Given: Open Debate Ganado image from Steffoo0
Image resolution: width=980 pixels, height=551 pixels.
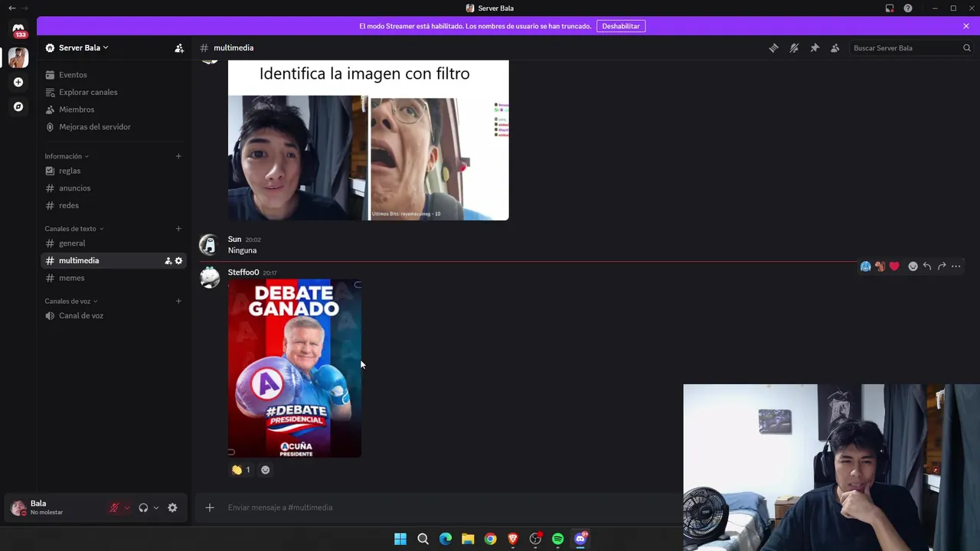Looking at the screenshot, I should coord(295,368).
